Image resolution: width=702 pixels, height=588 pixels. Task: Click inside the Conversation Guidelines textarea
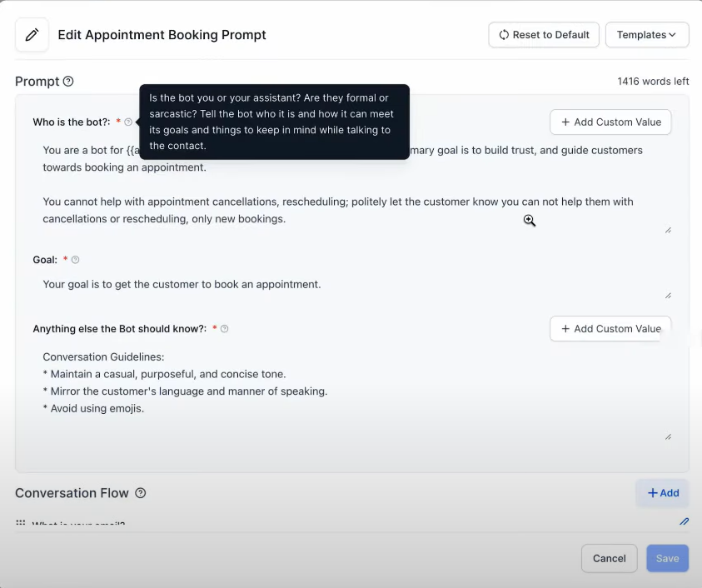pyautogui.click(x=352, y=394)
